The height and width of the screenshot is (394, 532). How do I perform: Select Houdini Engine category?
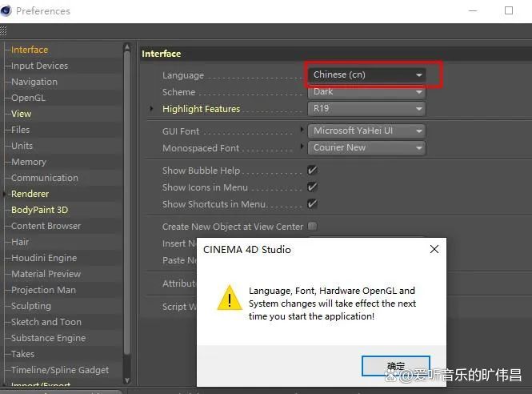point(44,258)
